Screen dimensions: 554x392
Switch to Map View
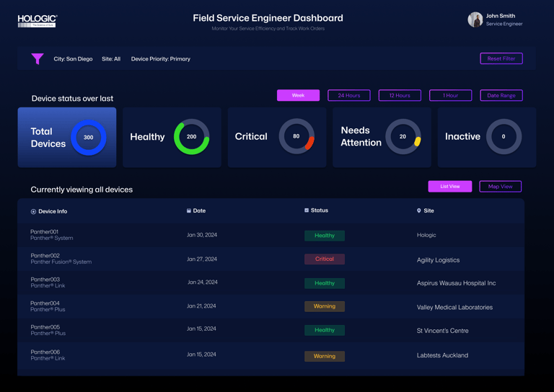(501, 187)
